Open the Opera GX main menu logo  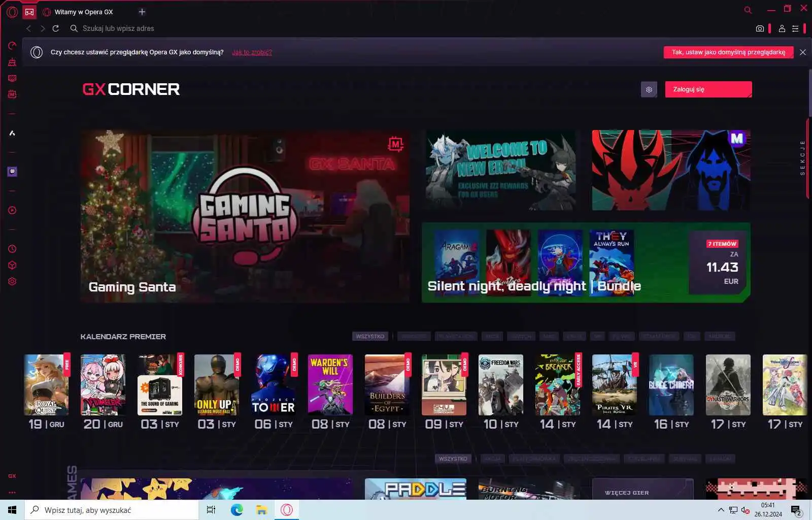[x=12, y=12]
